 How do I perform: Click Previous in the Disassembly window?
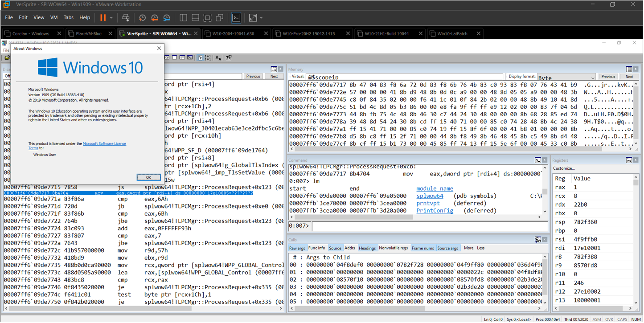[253, 76]
